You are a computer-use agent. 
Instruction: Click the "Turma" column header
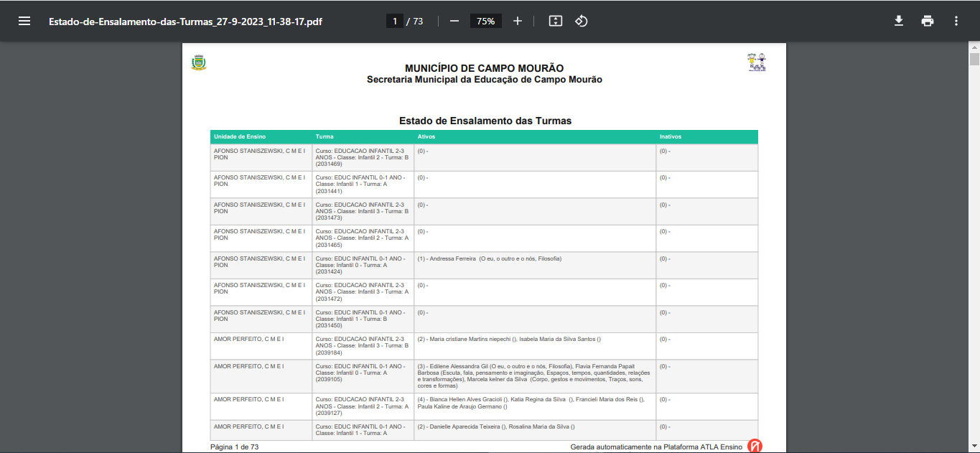click(363, 136)
